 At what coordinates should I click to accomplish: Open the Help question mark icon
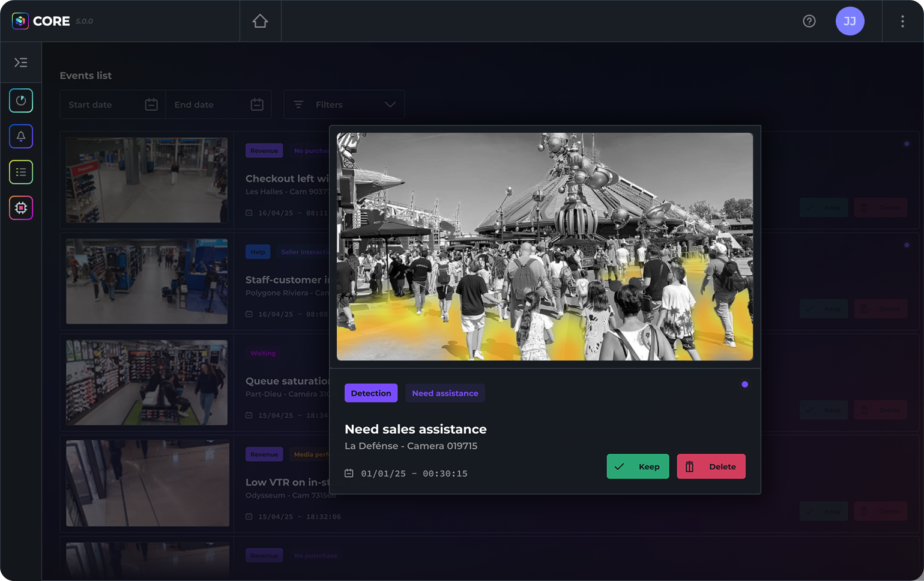[x=809, y=20]
